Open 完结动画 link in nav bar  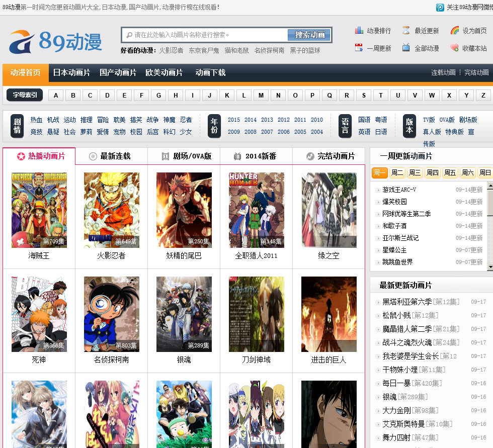point(477,72)
